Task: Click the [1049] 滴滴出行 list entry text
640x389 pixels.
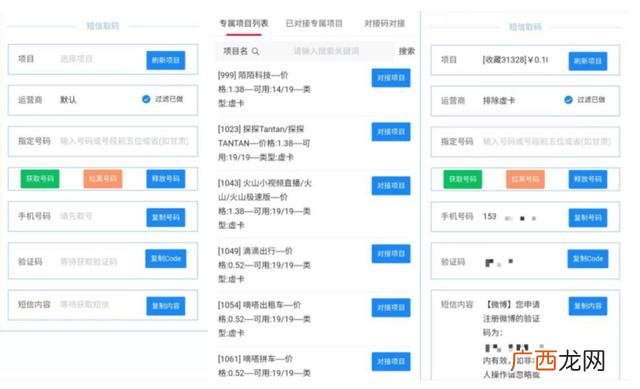Action: pyautogui.click(x=264, y=265)
